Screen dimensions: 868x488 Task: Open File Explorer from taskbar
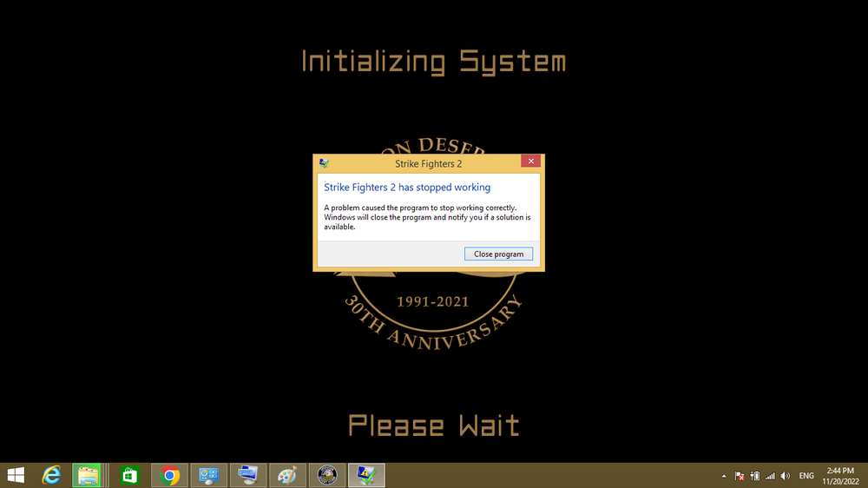coord(88,475)
